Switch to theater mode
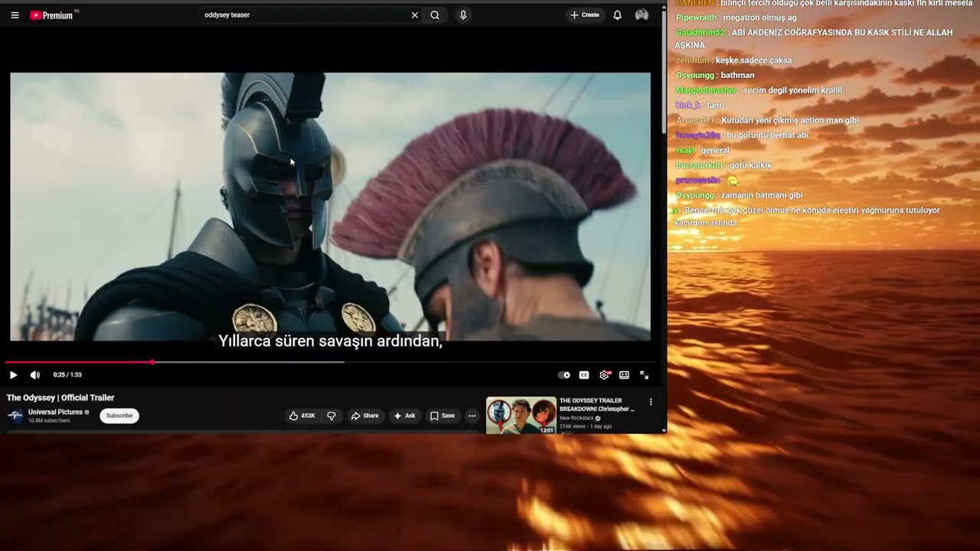The height and width of the screenshot is (551, 980). pos(624,375)
